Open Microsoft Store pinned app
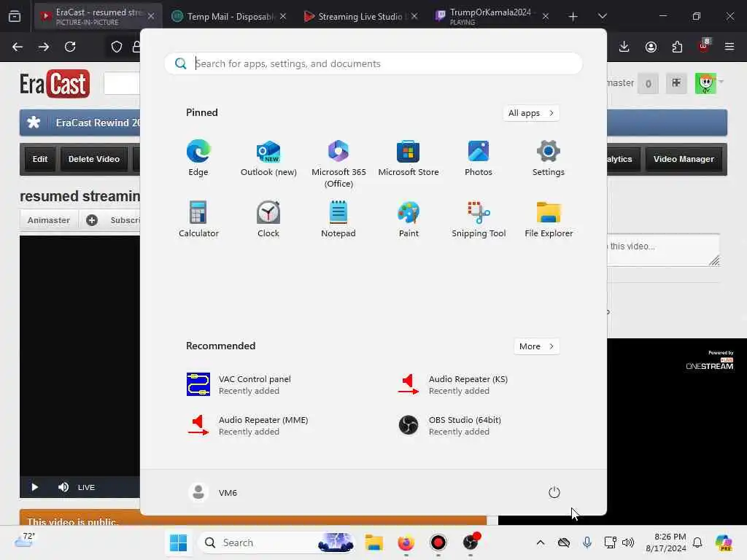Image resolution: width=747 pixels, height=560 pixels. [x=409, y=158]
